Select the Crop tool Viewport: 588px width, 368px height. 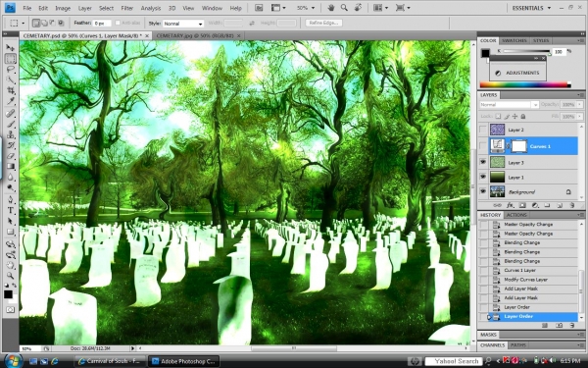click(x=10, y=90)
